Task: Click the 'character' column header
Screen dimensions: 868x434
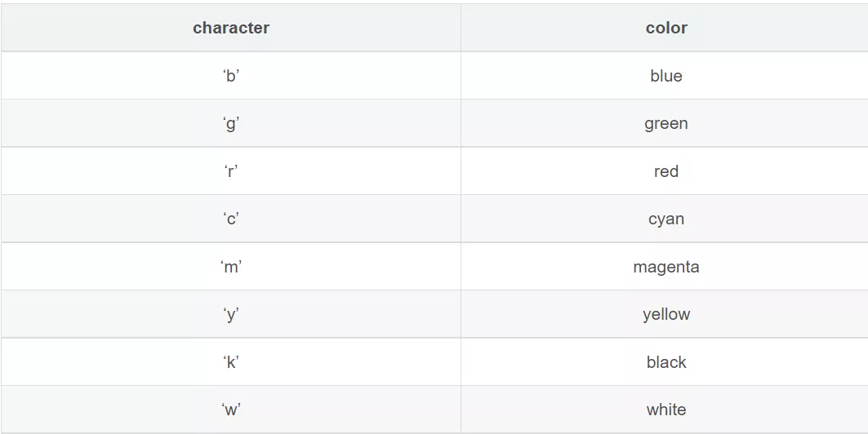Action: [231, 28]
